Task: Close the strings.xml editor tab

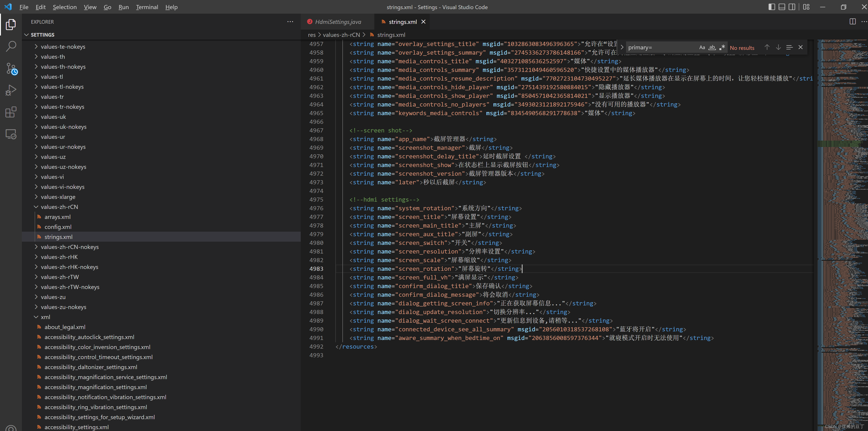Action: tap(424, 22)
